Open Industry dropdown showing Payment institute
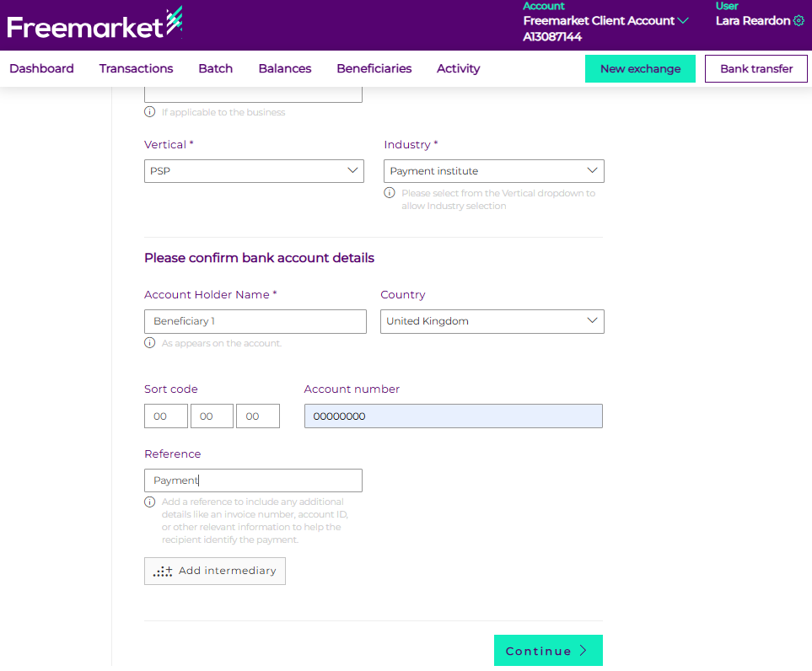The width and height of the screenshot is (812, 671). click(x=493, y=171)
